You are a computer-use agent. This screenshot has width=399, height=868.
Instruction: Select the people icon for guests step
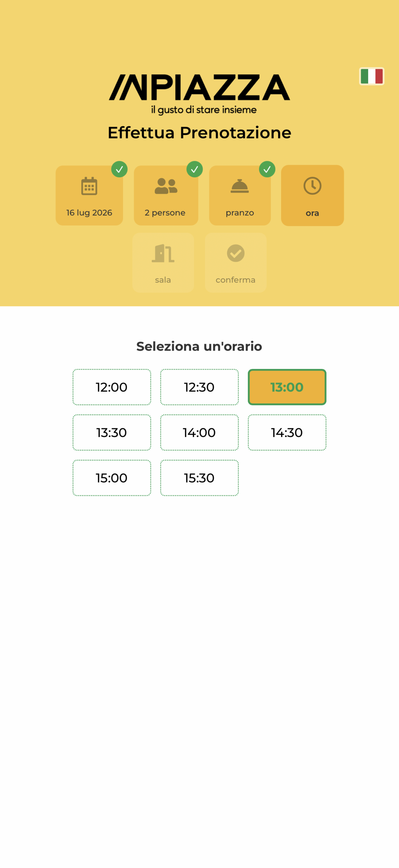[x=166, y=186]
